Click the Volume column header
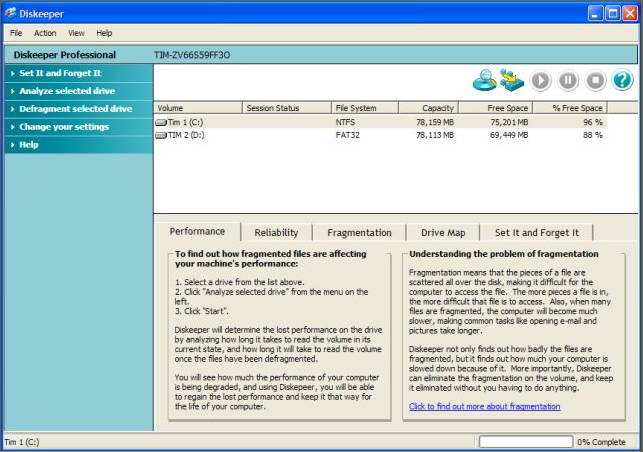 point(198,108)
